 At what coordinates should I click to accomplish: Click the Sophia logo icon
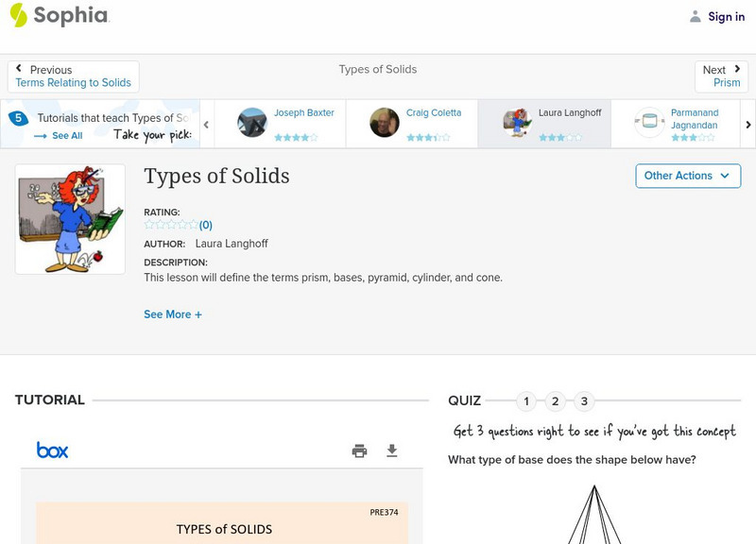tap(19, 15)
